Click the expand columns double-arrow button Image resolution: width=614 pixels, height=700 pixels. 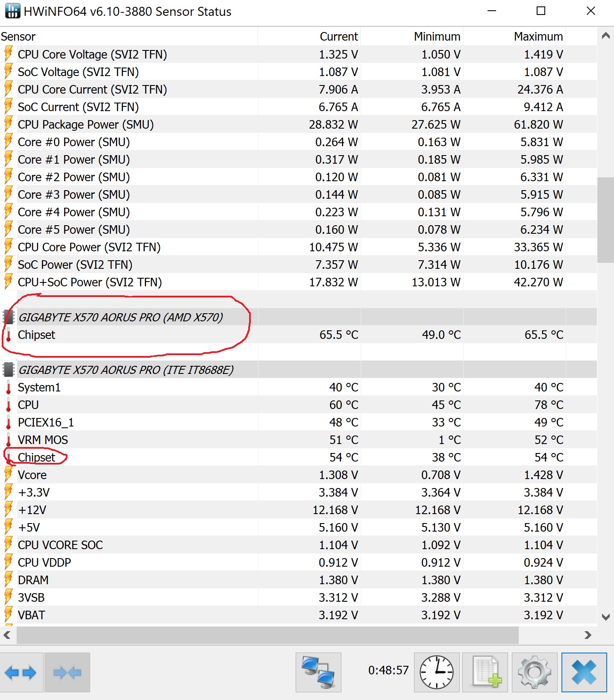tap(21, 673)
